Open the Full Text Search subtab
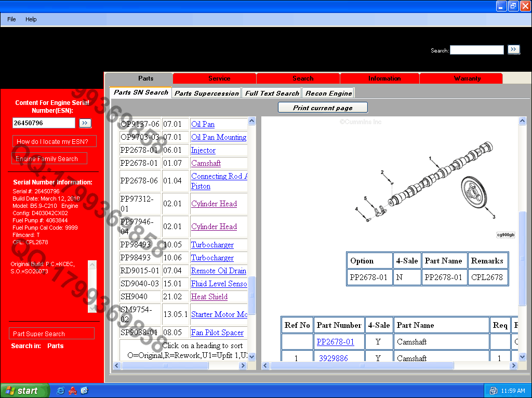 click(x=272, y=93)
